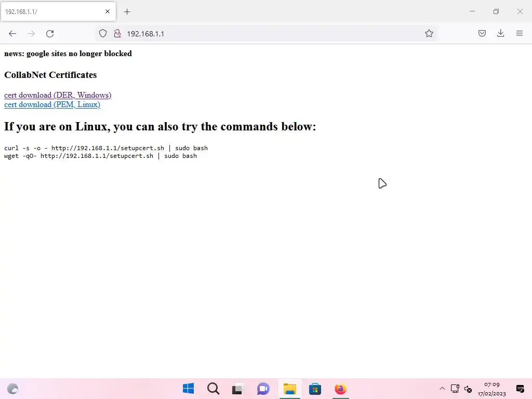This screenshot has width=532, height=399.
Task: Click the wget setupcert.sh command line
Action: tap(100, 156)
